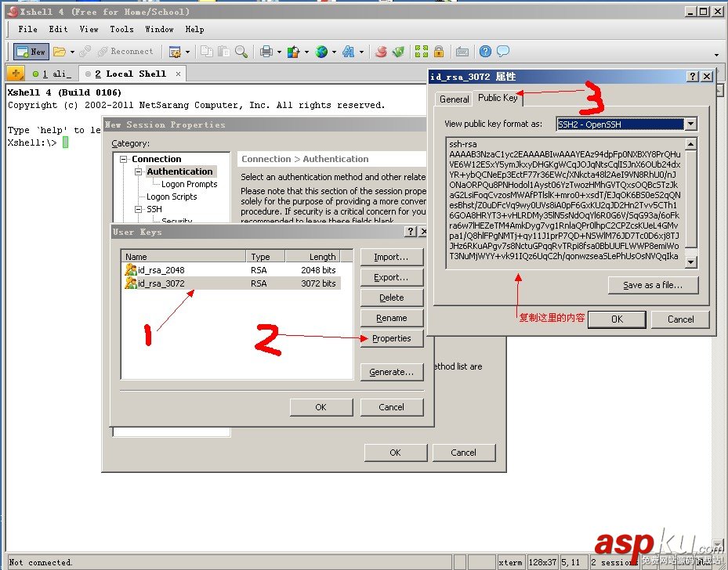Click OK in the User Keys dialog
Screen dimensions: 728x570
click(x=321, y=407)
